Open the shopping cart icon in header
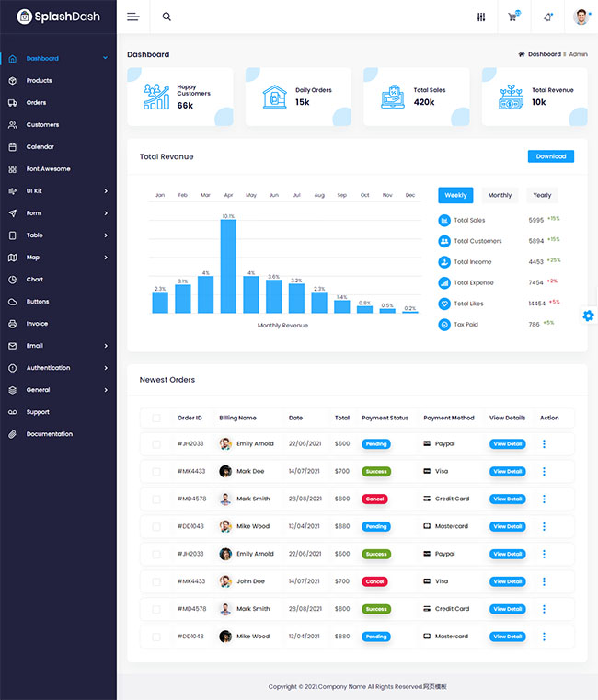This screenshot has width=598, height=700. (x=512, y=17)
